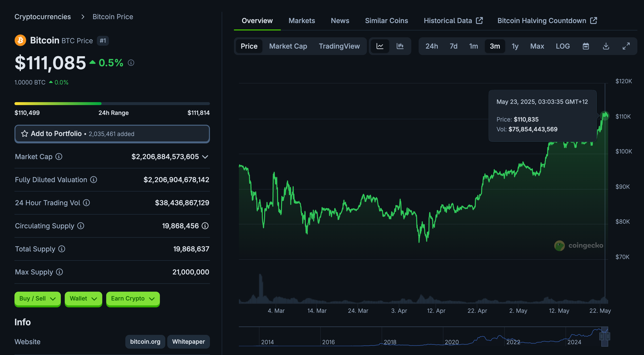Go to Cryptocurrencies breadcrumb

coord(42,17)
